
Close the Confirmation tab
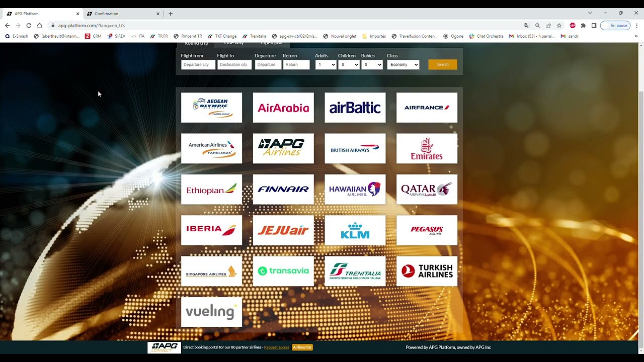pyautogui.click(x=158, y=14)
